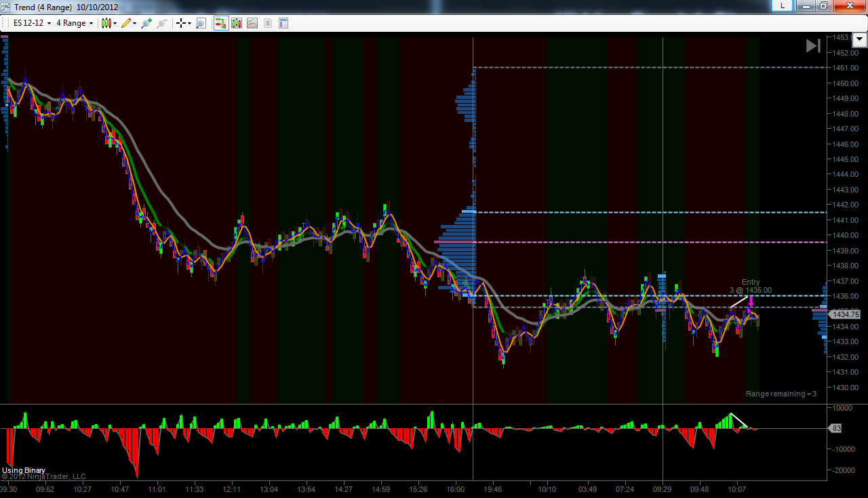Click the Entry 3 @ 1435.00 label
Viewport: 868px width, 498px height.
(751, 286)
